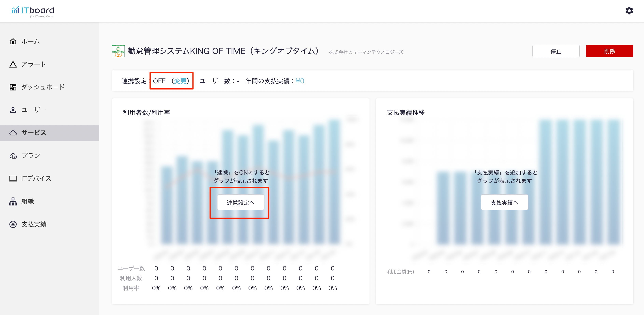Open the ¥0 annual payment link
Screen dimensions: 644x315
tap(300, 81)
